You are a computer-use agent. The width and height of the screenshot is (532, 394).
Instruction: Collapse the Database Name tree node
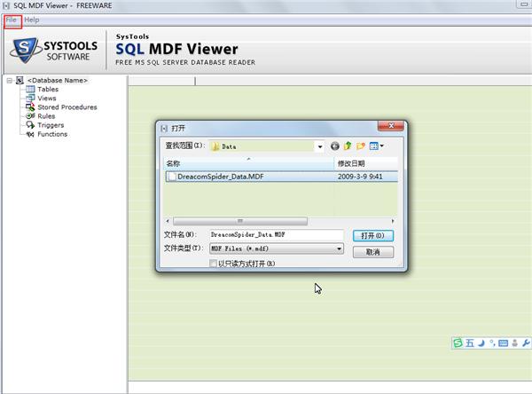click(x=10, y=81)
